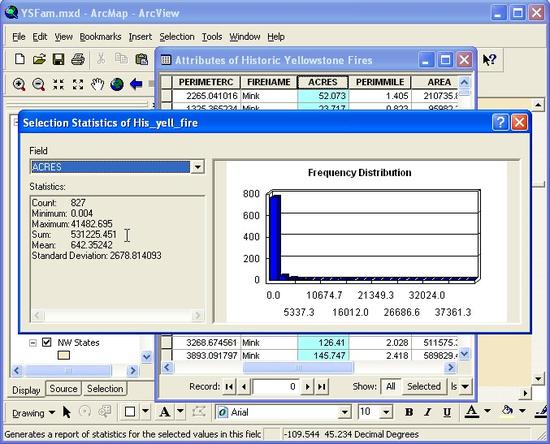
Task: Activate the Pan hand tool
Action: coord(98,85)
